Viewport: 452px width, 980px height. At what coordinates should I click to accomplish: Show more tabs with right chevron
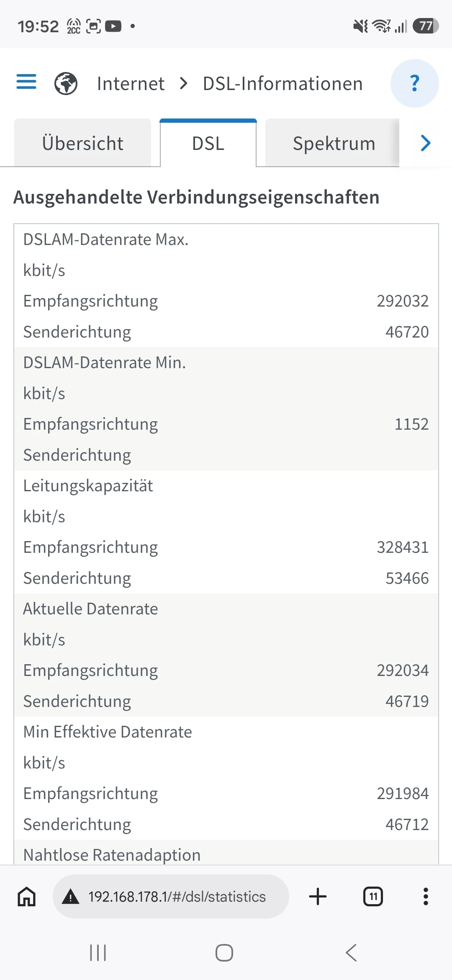[426, 143]
